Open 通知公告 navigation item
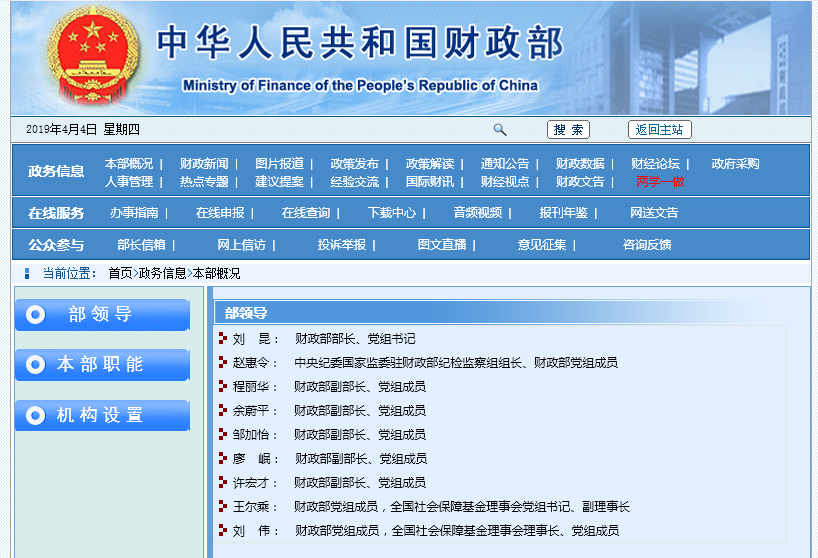Screen dimensions: 818x558 click(504, 164)
